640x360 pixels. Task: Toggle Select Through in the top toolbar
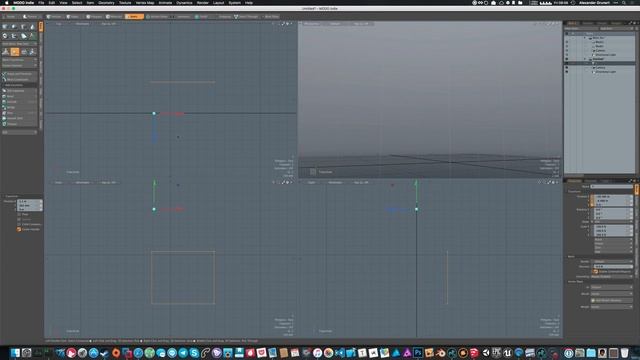click(x=246, y=17)
